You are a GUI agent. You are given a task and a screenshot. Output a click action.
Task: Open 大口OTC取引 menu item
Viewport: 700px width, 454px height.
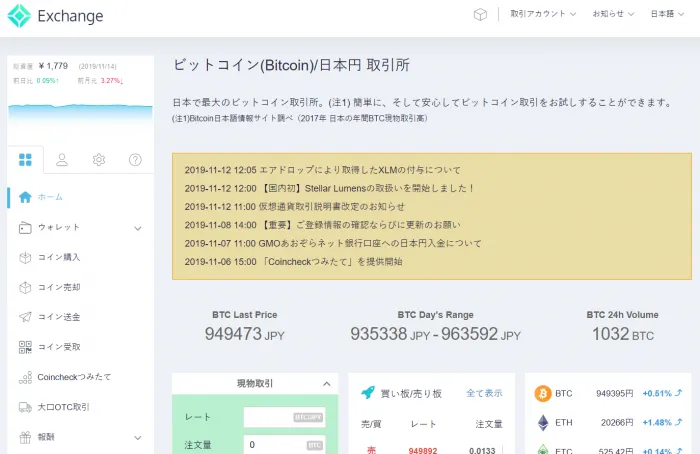63,407
